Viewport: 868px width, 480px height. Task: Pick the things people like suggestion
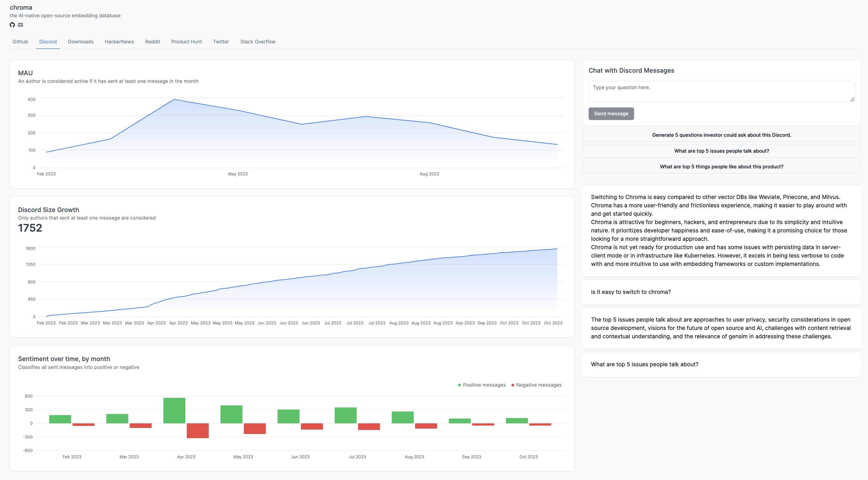pos(722,167)
